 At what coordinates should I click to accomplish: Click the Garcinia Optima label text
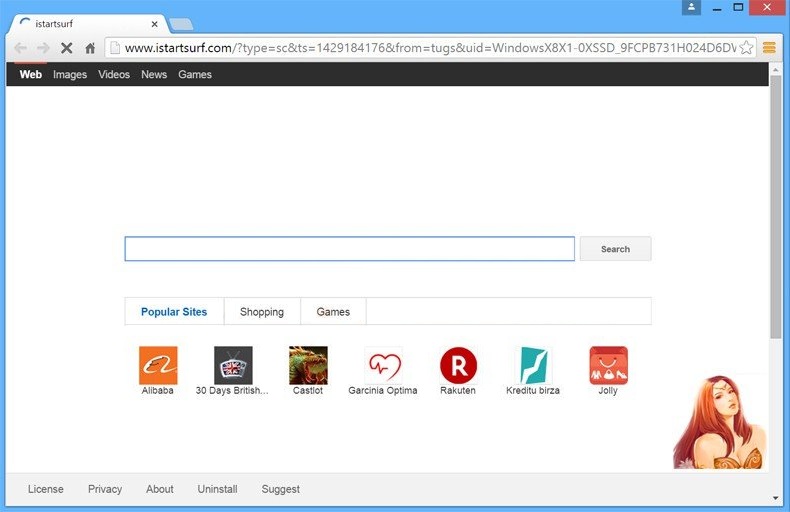(383, 391)
